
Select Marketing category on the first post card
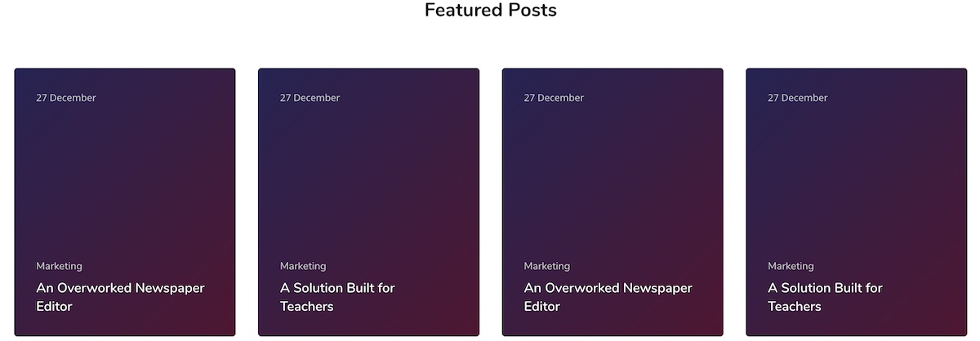pos(59,266)
